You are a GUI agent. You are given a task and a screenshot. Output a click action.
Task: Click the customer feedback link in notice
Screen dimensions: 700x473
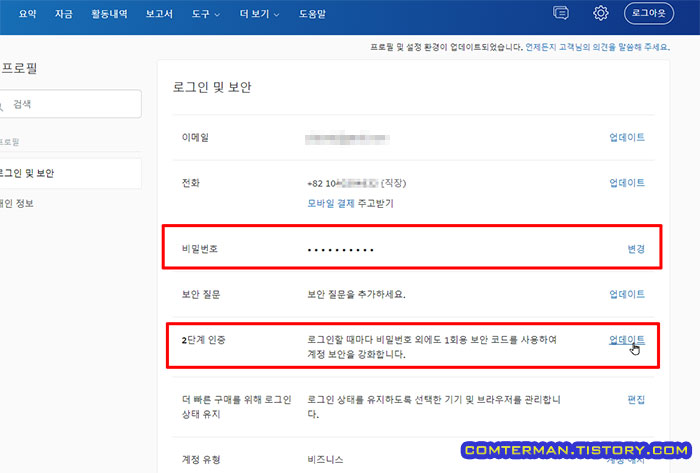[597, 47]
